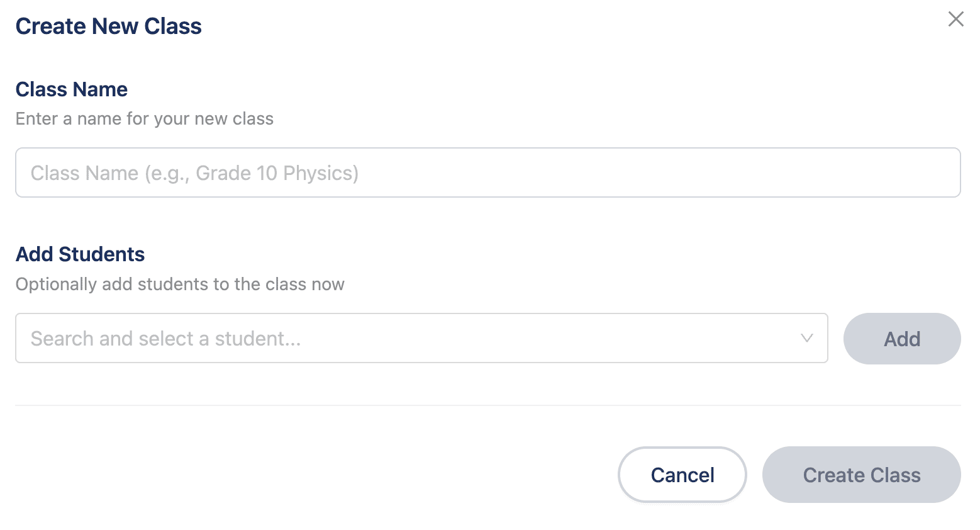Click the Add button next to student search

tap(901, 339)
